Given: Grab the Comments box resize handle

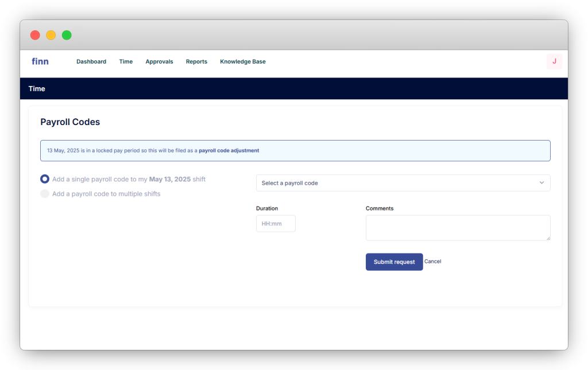Looking at the screenshot, I should click(x=548, y=238).
